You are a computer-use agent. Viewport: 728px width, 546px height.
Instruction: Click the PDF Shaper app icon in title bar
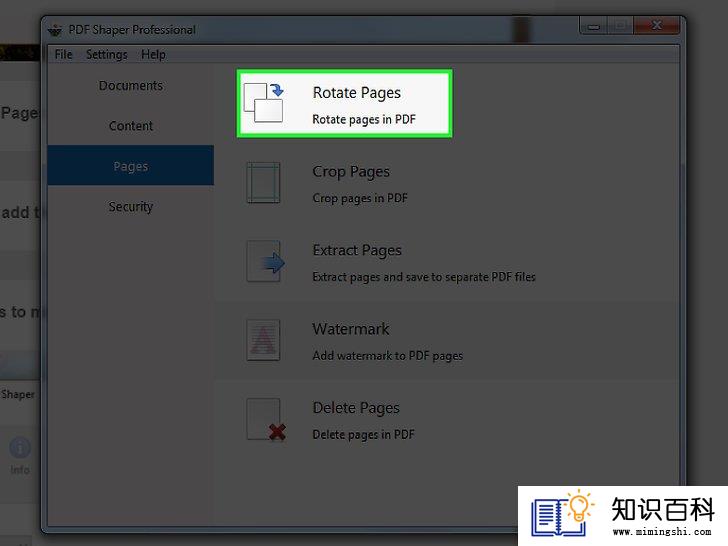[55, 30]
